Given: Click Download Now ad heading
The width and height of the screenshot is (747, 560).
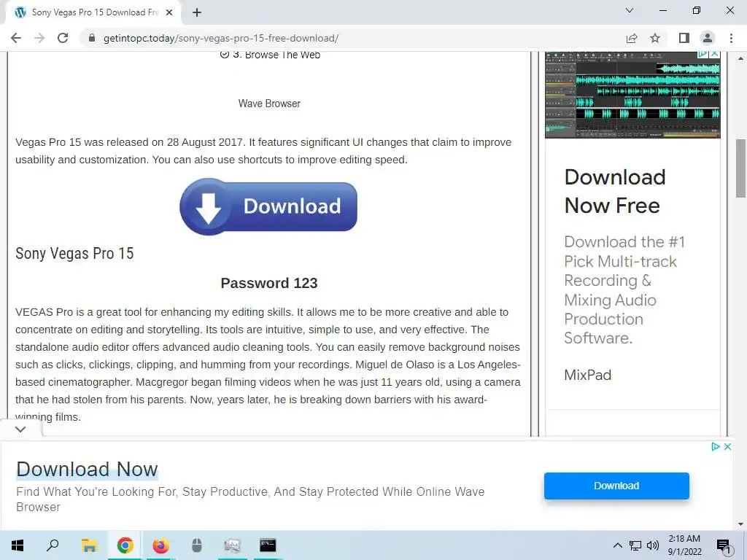Looking at the screenshot, I should click(88, 469).
